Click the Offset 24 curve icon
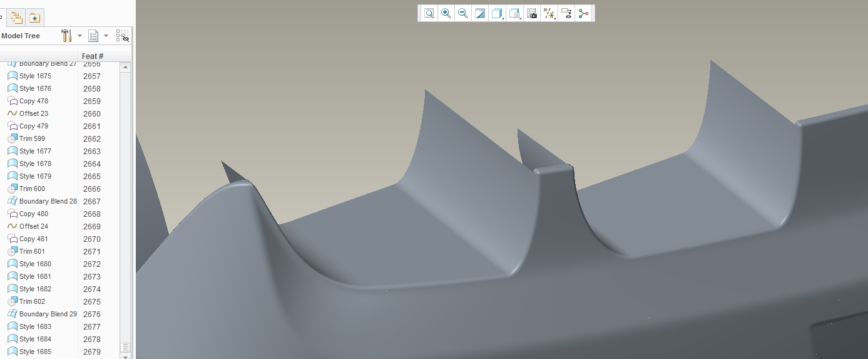868x359 pixels. (12, 226)
